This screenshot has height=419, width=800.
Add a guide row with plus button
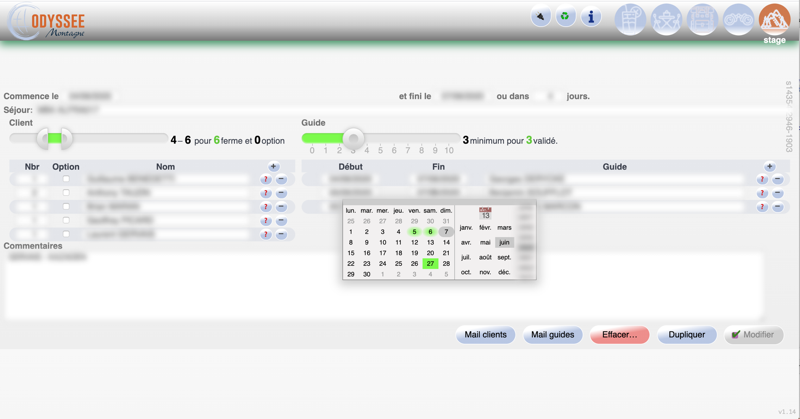click(x=769, y=167)
